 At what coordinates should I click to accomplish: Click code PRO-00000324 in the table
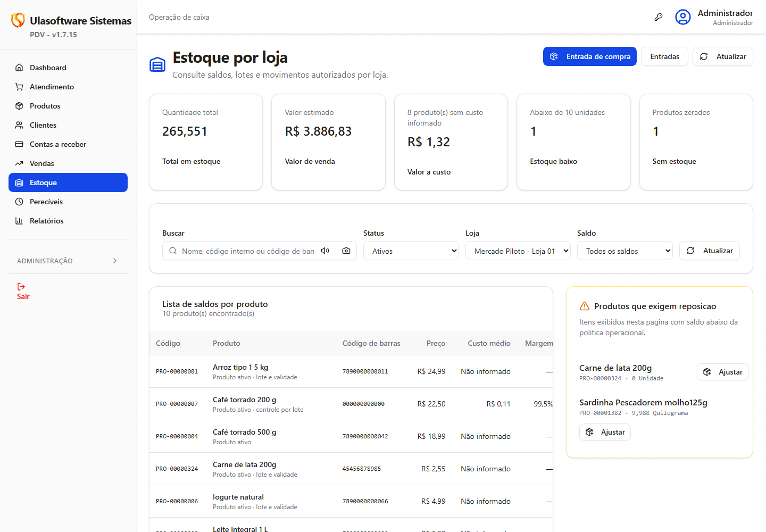[x=177, y=469]
